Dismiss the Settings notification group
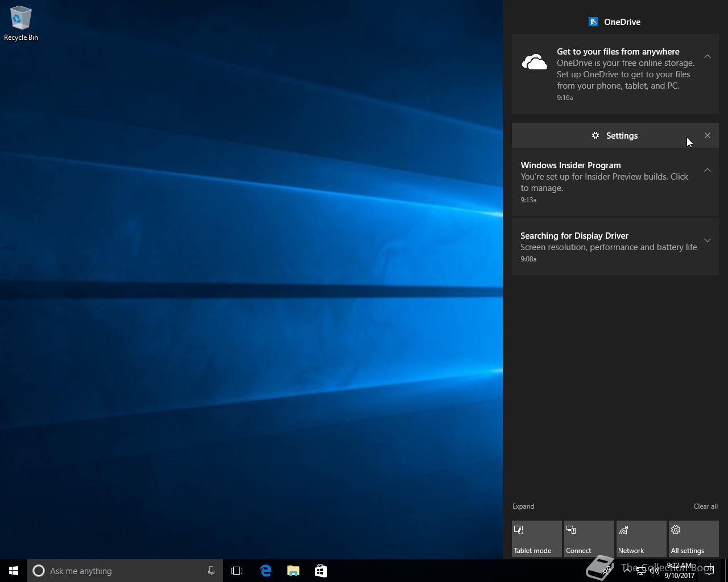 (708, 135)
